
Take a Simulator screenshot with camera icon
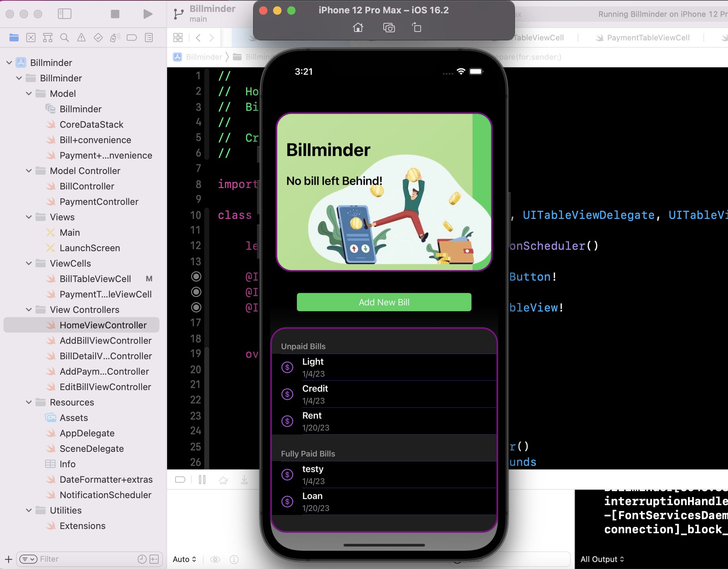click(x=389, y=27)
